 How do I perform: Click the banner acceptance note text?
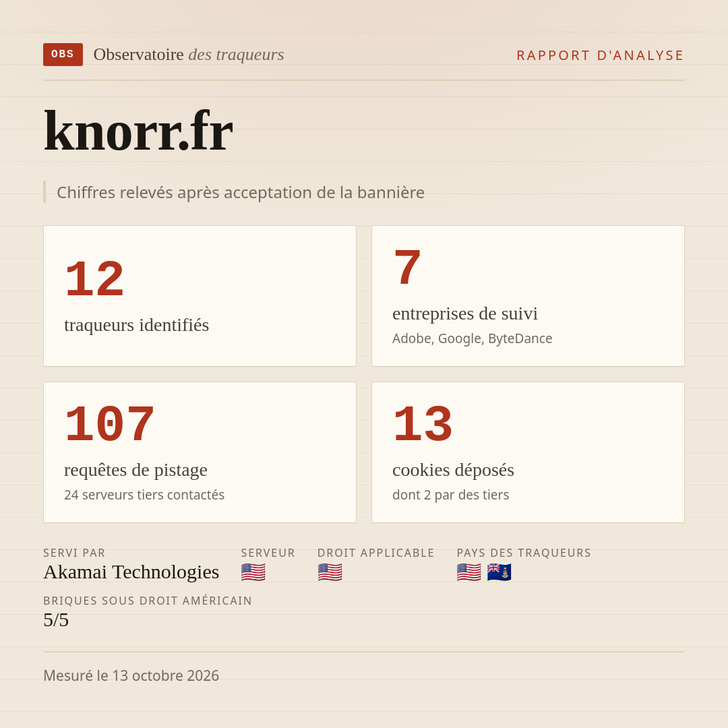point(241,192)
